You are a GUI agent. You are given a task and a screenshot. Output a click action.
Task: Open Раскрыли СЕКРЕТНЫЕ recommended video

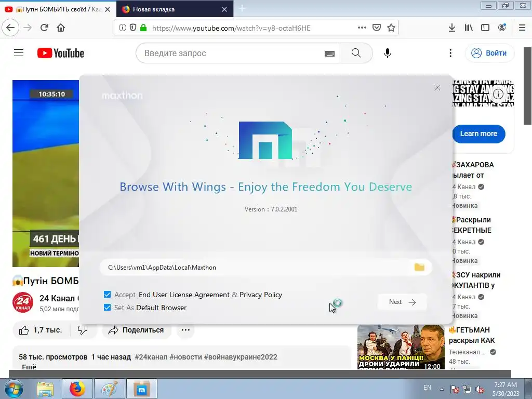(x=472, y=225)
